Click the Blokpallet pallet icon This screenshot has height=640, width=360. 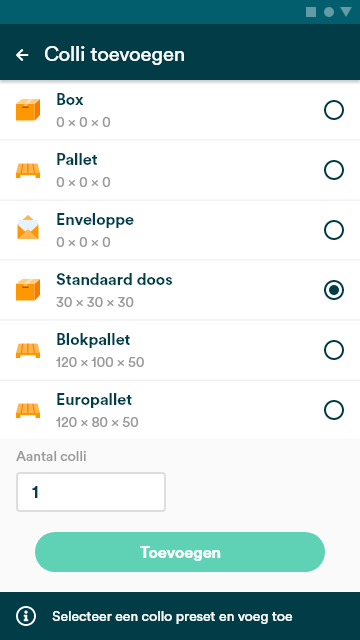point(28,350)
